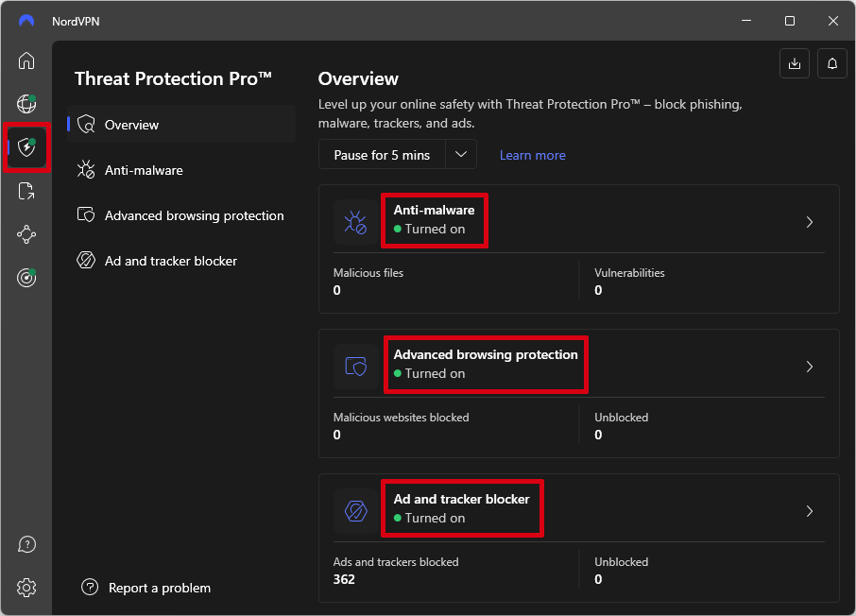This screenshot has width=856, height=616.
Task: Click the NordVPN logo in title bar
Action: [26, 22]
